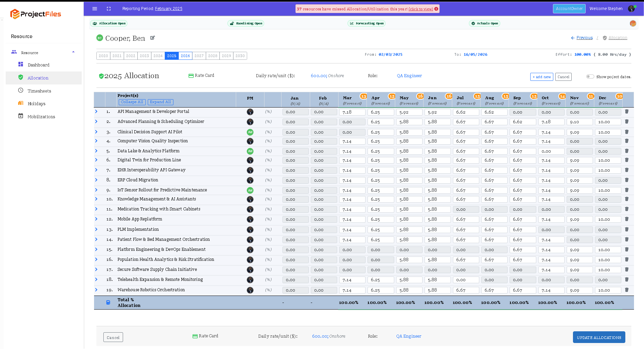The height and width of the screenshot is (349, 644).
Task: Delete Mobile App Replatform row
Action: 627,219
